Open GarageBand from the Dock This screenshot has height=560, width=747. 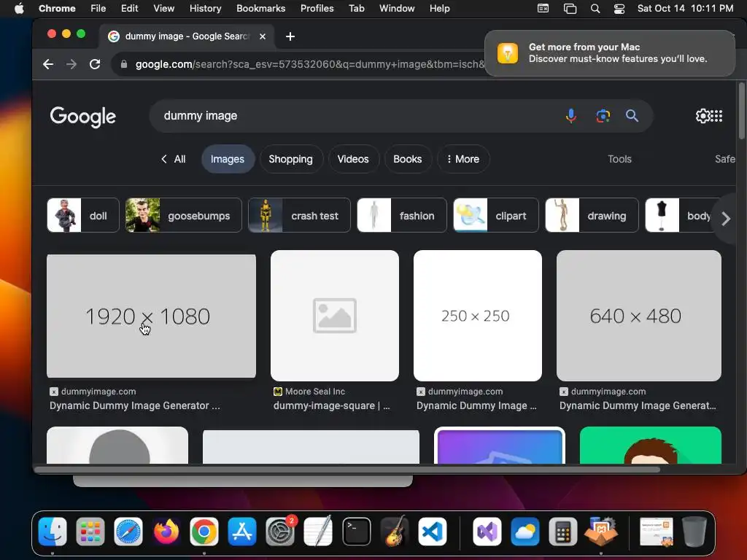click(395, 532)
